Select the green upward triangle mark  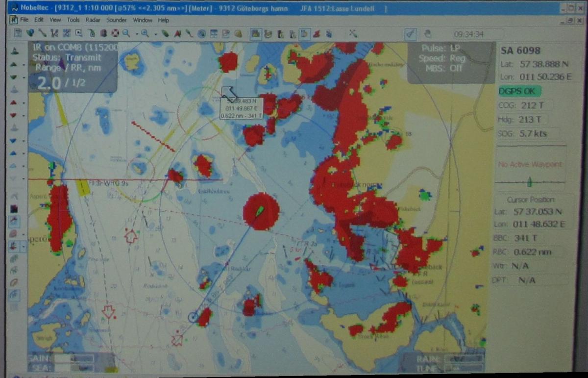(14, 64)
